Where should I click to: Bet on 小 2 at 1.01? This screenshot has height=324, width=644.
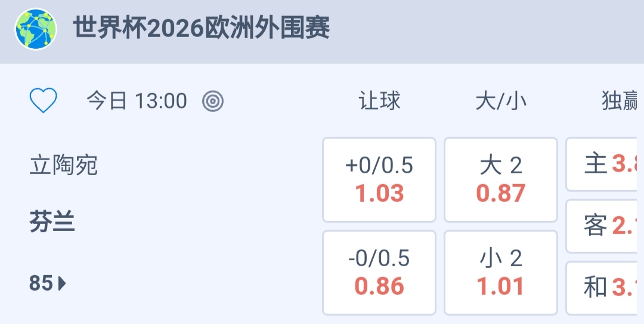(x=501, y=272)
